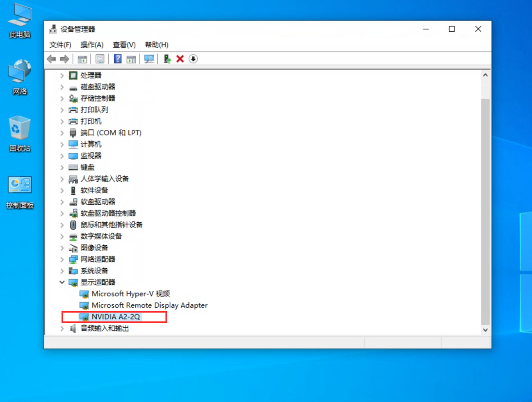Expand the 打印队列 node

click(x=62, y=110)
